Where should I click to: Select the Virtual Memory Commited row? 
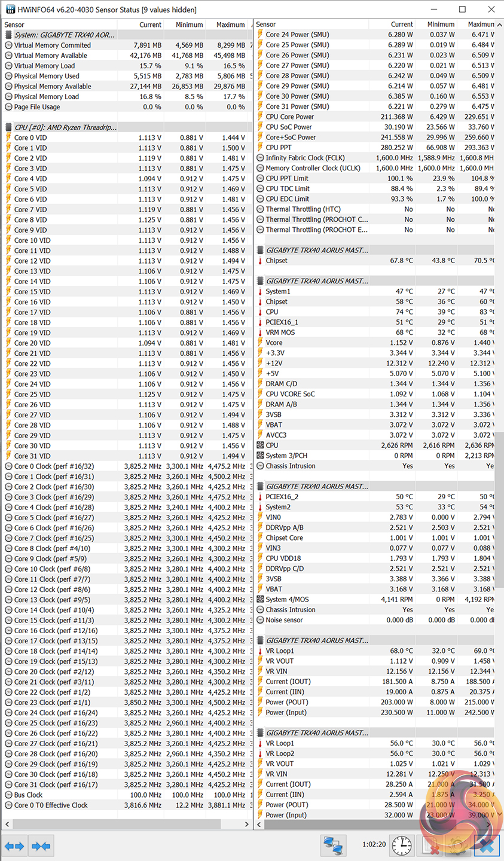[127, 45]
